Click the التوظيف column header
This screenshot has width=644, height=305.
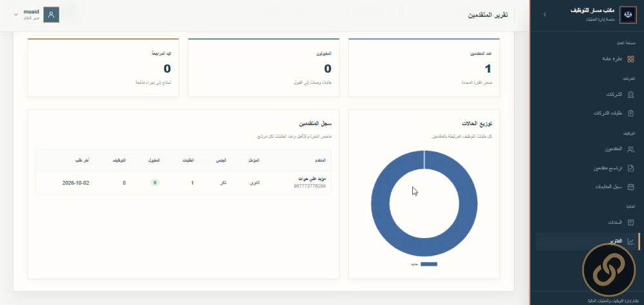pos(119,160)
